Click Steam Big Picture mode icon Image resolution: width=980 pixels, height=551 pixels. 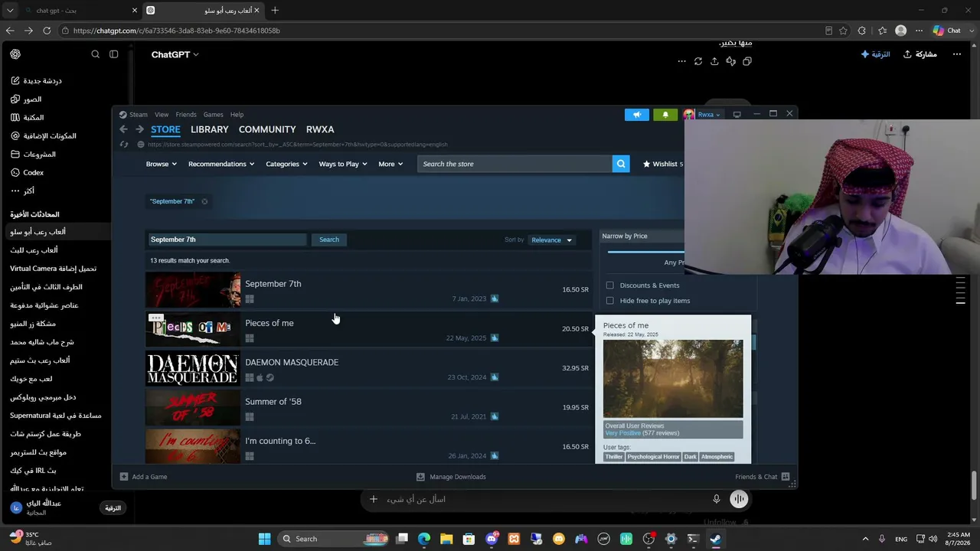pyautogui.click(x=737, y=115)
